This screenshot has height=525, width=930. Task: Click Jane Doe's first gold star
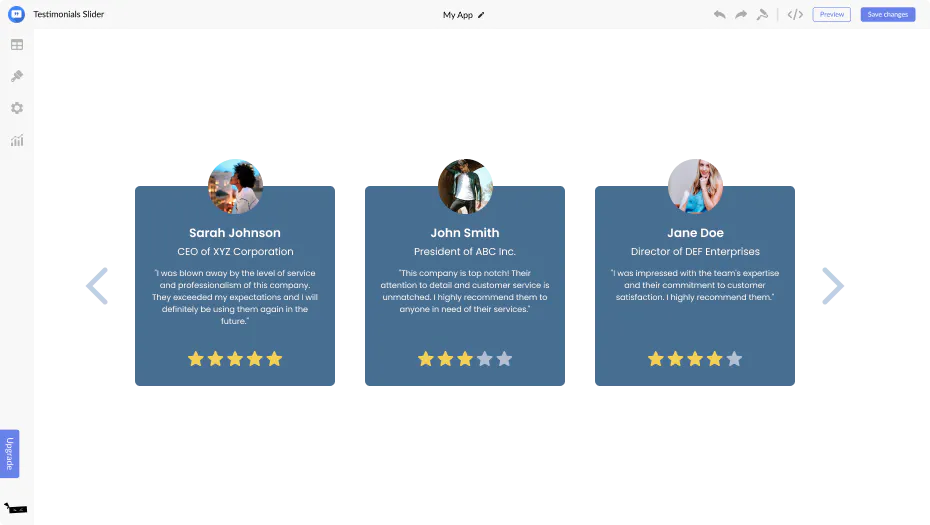656,359
